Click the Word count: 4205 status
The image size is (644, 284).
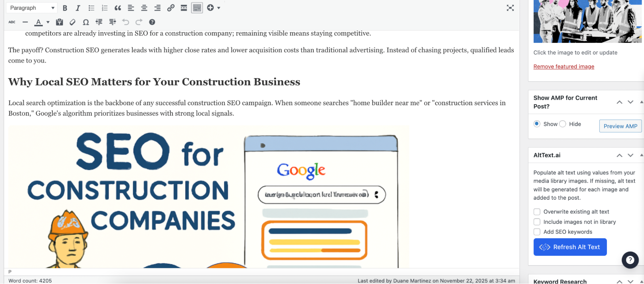click(30, 281)
